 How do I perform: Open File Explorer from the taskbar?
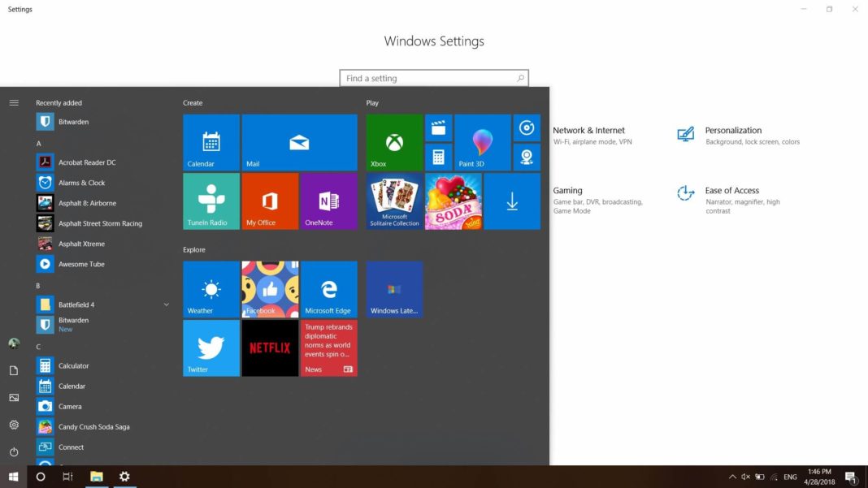[x=97, y=476]
